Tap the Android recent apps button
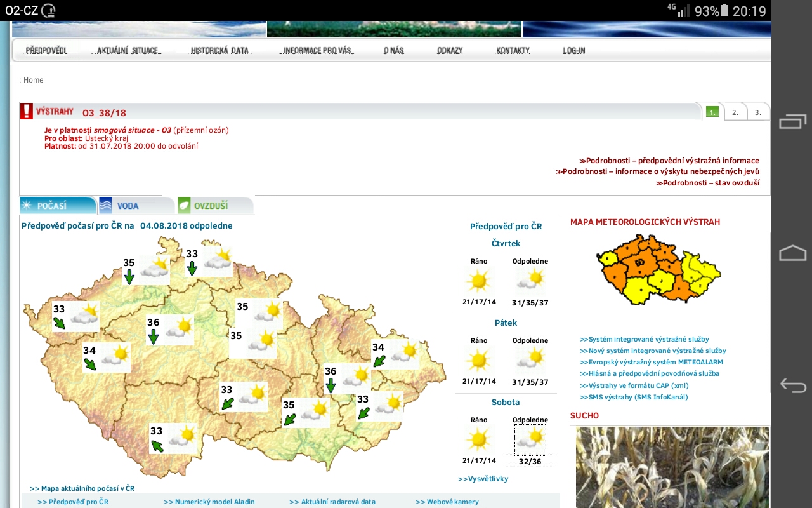812x508 pixels. coord(792,122)
